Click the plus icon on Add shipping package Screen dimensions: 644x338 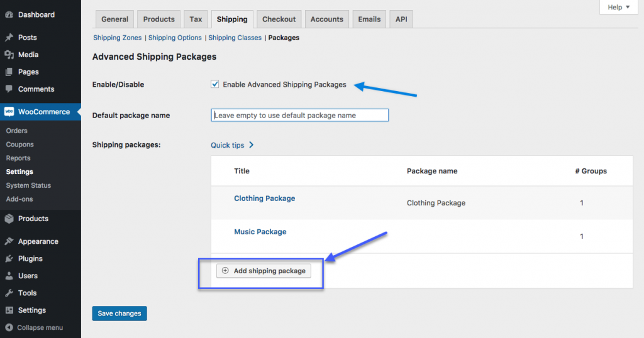(x=225, y=270)
